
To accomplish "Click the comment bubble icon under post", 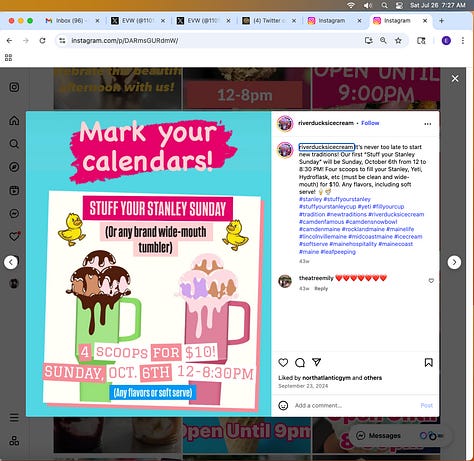I will point(300,362).
